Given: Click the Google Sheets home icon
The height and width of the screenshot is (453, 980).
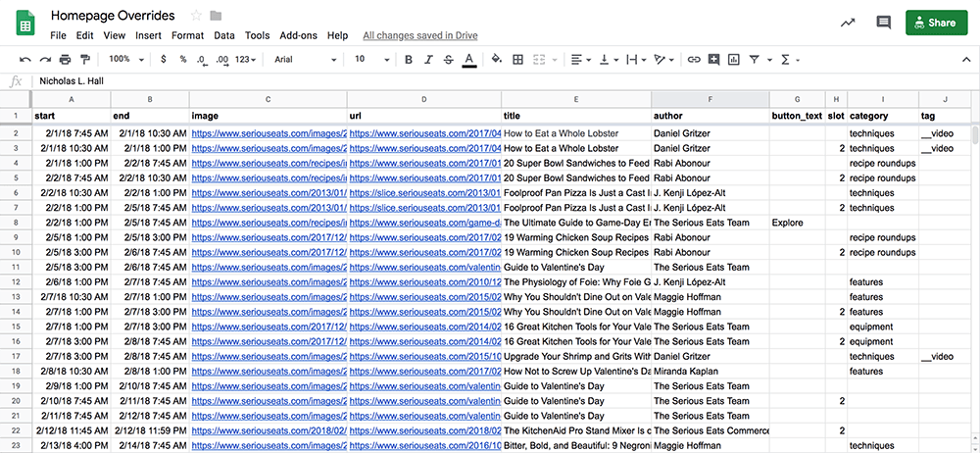Looking at the screenshot, I should click(x=25, y=24).
